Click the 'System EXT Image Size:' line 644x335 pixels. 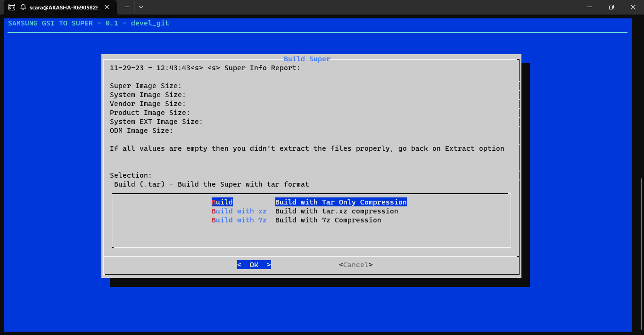[x=157, y=122]
